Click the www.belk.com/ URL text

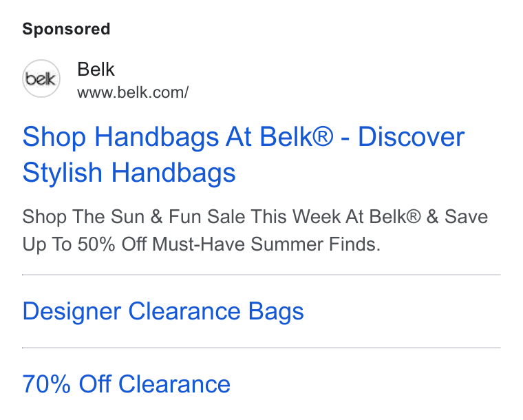click(133, 92)
